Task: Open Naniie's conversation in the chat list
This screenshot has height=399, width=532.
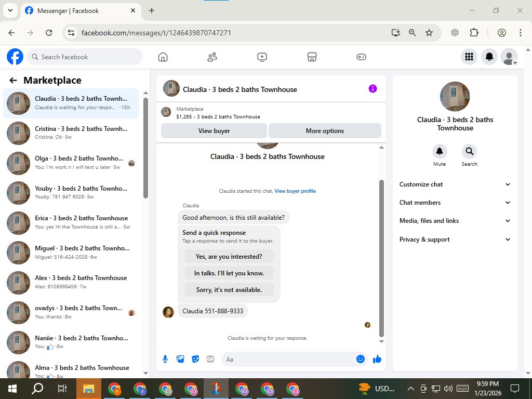Action: point(71,342)
